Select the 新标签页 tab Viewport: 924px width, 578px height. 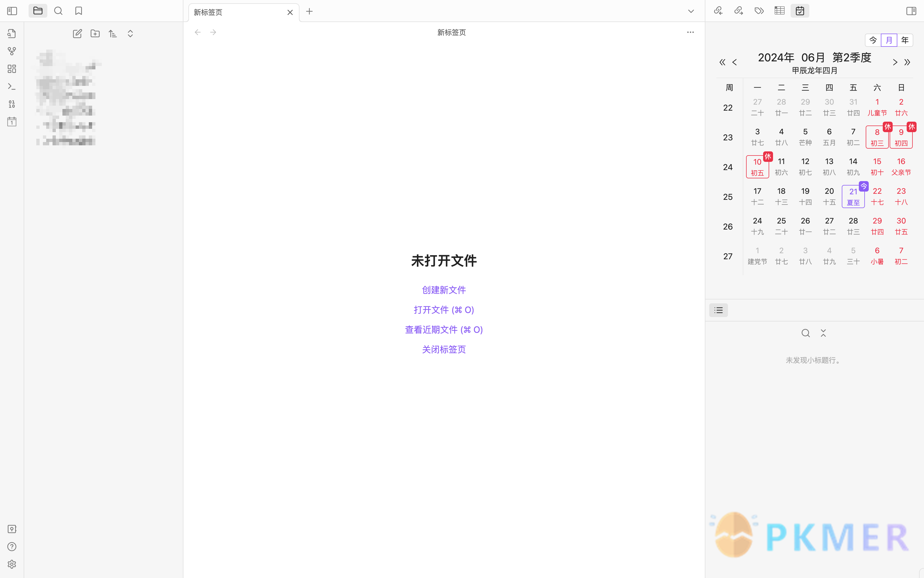point(244,12)
